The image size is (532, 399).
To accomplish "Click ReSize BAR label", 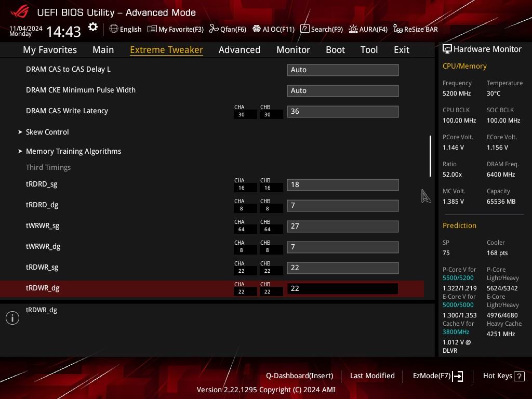I will (421, 29).
